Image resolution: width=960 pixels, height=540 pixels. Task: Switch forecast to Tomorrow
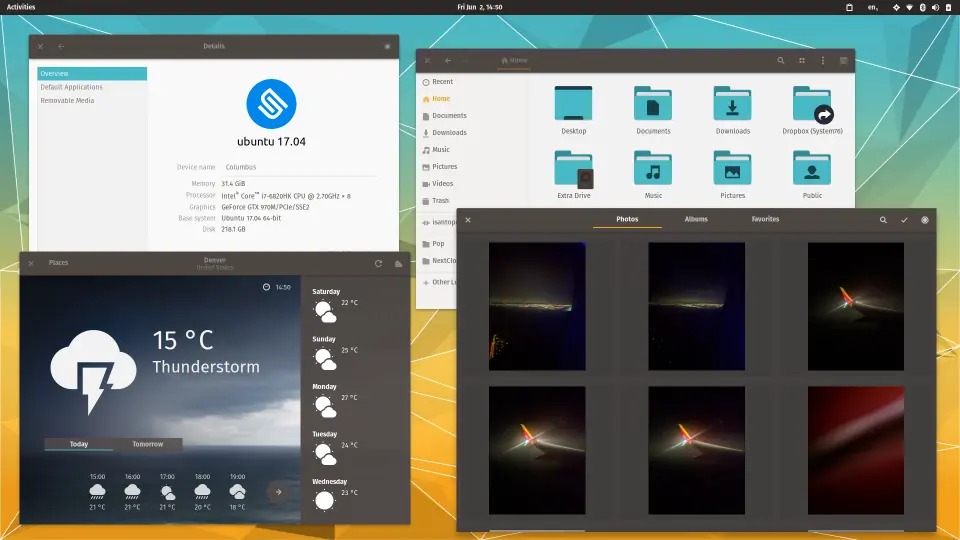click(x=147, y=444)
